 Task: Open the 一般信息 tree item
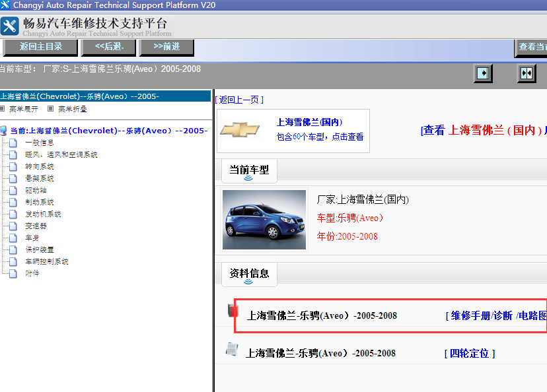[x=40, y=143]
